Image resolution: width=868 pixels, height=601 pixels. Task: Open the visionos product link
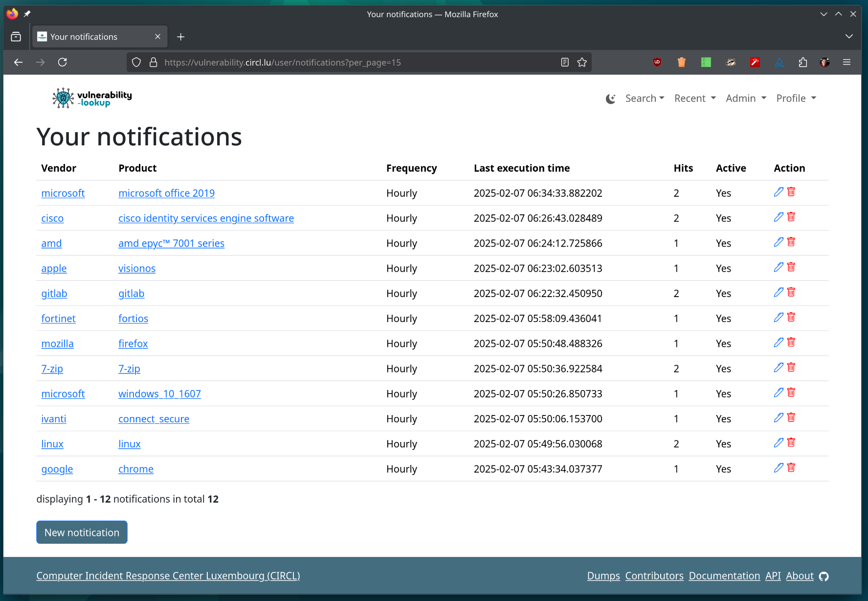(x=137, y=269)
